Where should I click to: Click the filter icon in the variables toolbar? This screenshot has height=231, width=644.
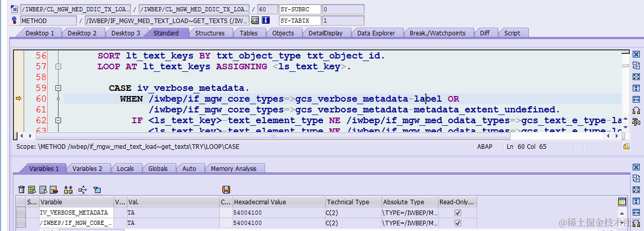click(x=97, y=190)
